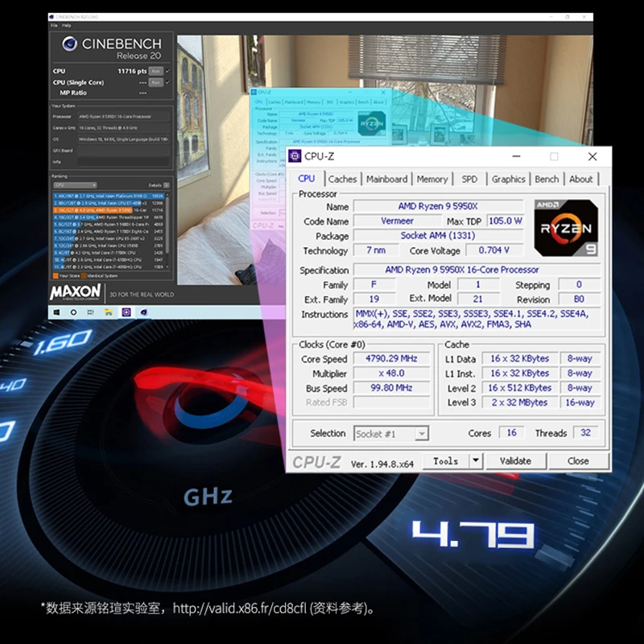Image resolution: width=644 pixels, height=644 pixels.
Task: Click the Validate button in CPU-Z
Action: point(516,460)
